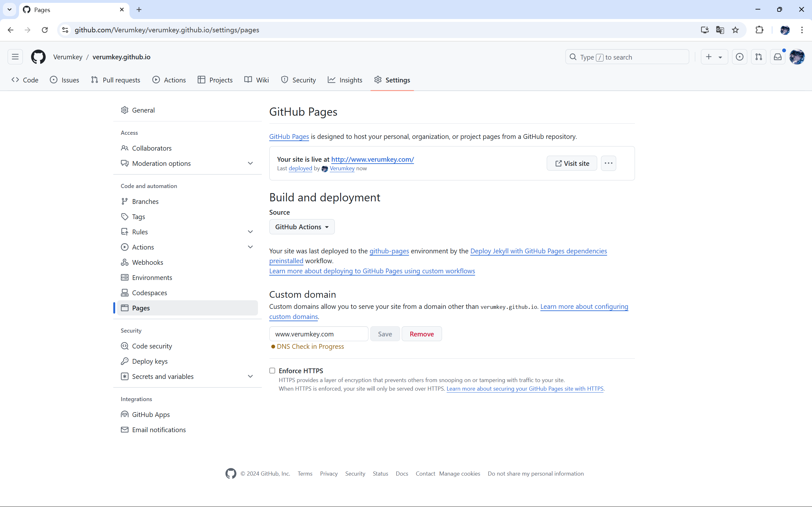Open the notifications inbox icon
This screenshot has height=507, width=812.
click(778, 57)
